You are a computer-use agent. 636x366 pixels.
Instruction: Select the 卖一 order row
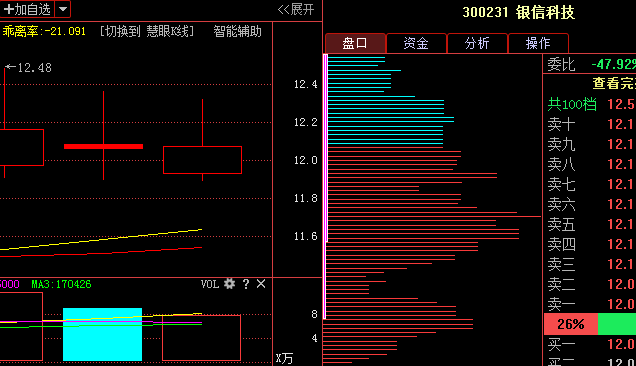(590, 304)
